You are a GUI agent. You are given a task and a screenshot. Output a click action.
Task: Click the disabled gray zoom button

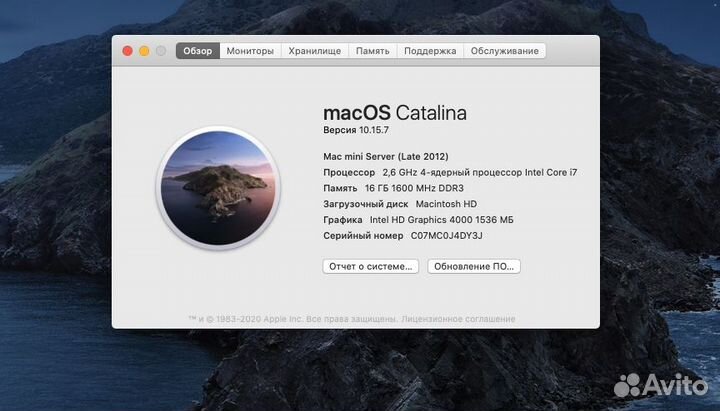click(x=161, y=51)
